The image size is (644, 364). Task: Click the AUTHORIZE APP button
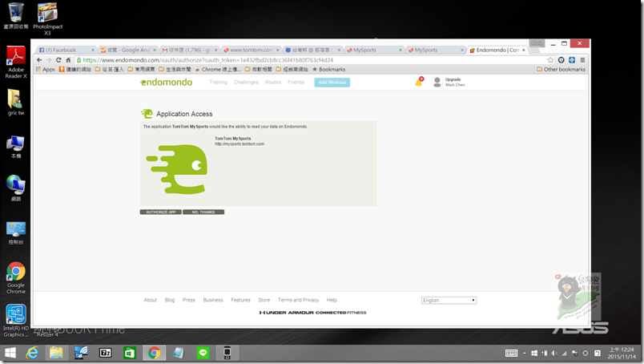160,212
